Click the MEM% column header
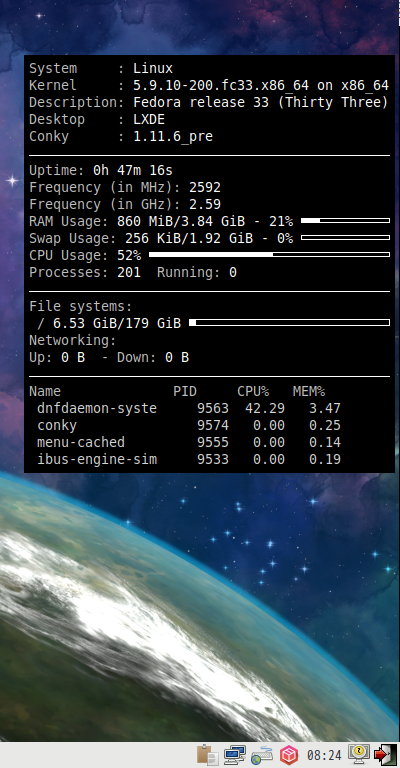The width and height of the screenshot is (400, 768). coord(309,391)
